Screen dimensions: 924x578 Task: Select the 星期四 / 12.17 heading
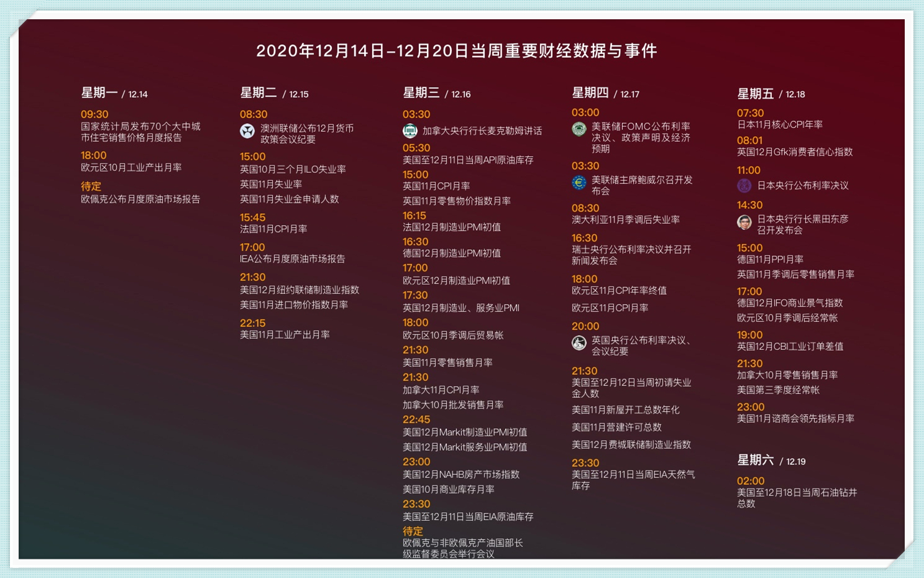(x=605, y=93)
